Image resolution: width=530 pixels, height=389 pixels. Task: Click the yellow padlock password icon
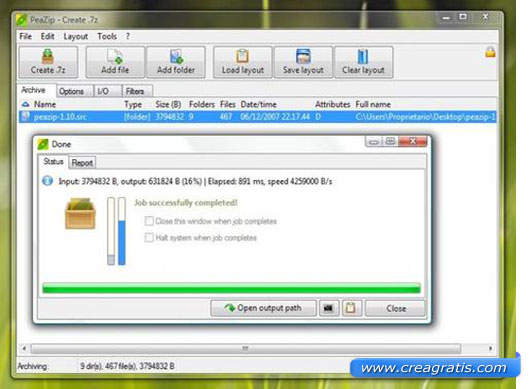tap(490, 52)
